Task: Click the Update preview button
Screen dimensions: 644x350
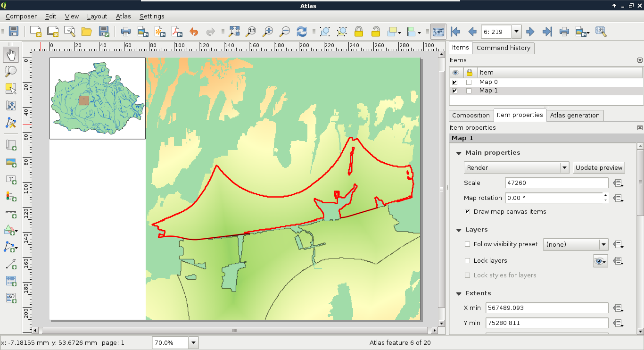Action: [599, 167]
